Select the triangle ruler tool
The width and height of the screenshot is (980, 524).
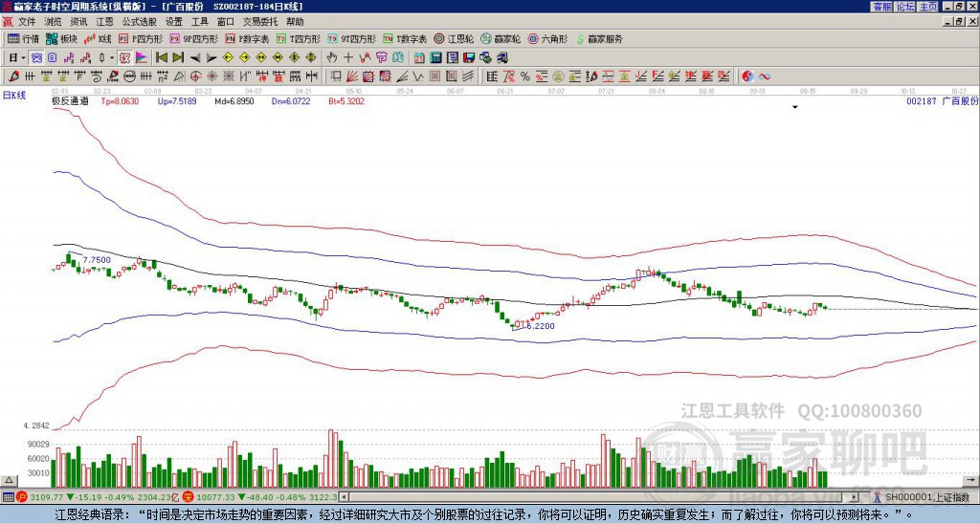(179, 76)
